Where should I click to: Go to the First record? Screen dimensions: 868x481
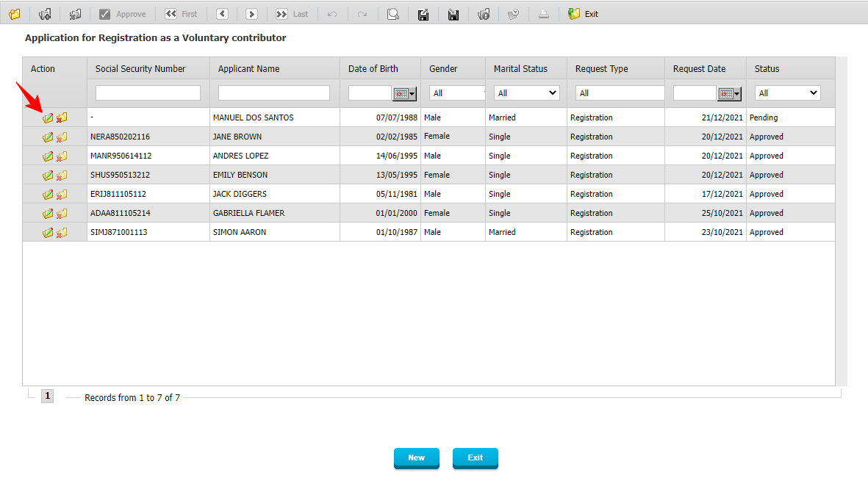(181, 14)
